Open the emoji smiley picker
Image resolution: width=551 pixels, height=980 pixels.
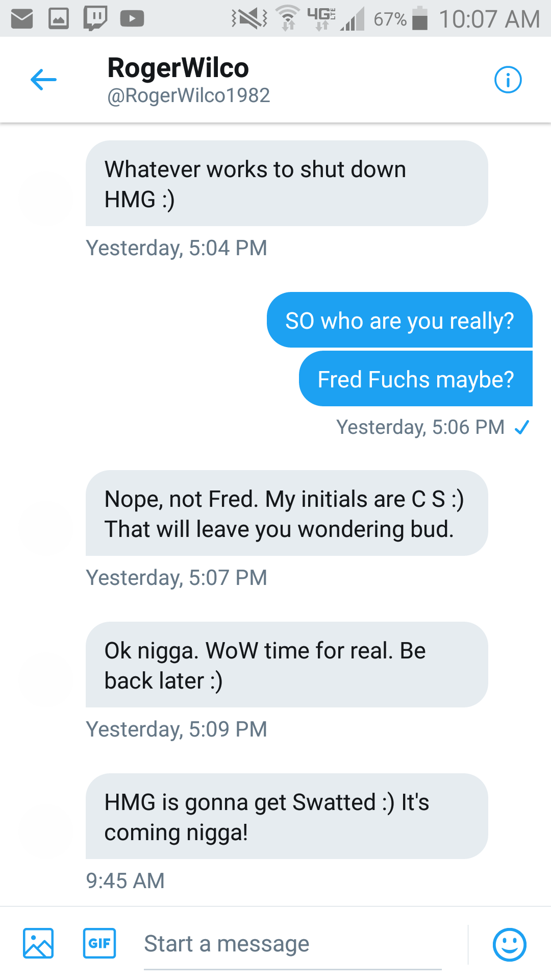[x=509, y=944]
